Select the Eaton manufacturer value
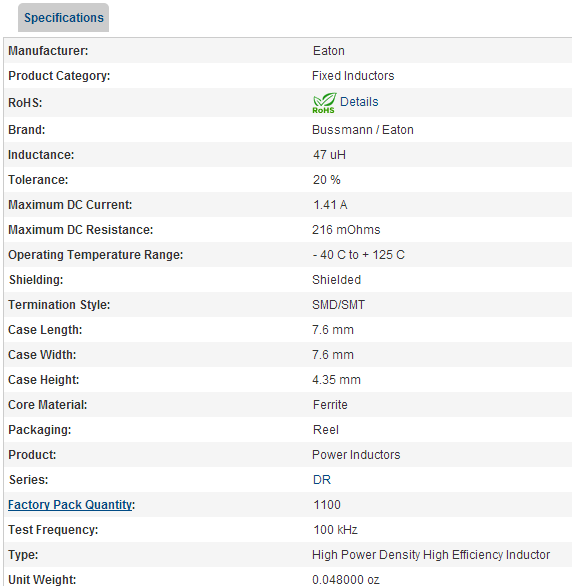The height and width of the screenshot is (586, 572). pyautogui.click(x=328, y=50)
